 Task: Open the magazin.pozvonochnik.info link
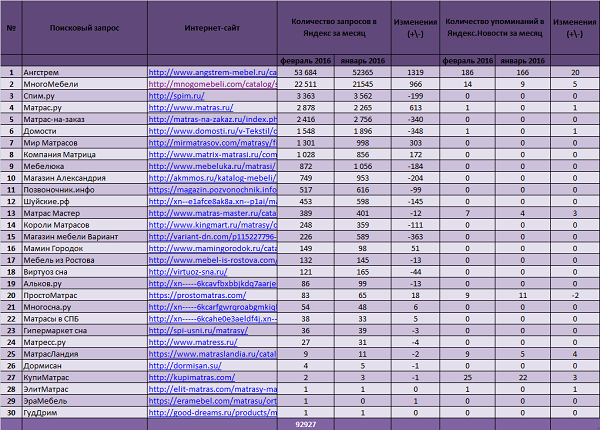tap(212, 190)
